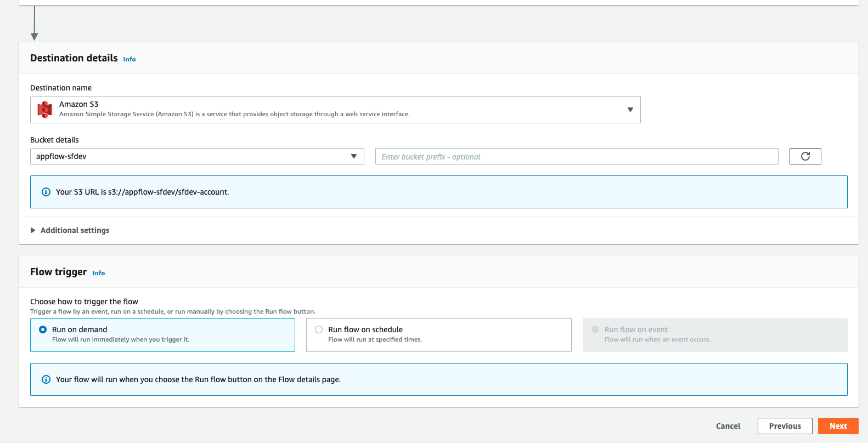Expand Additional settings section
The height and width of the screenshot is (443, 868).
70,230
